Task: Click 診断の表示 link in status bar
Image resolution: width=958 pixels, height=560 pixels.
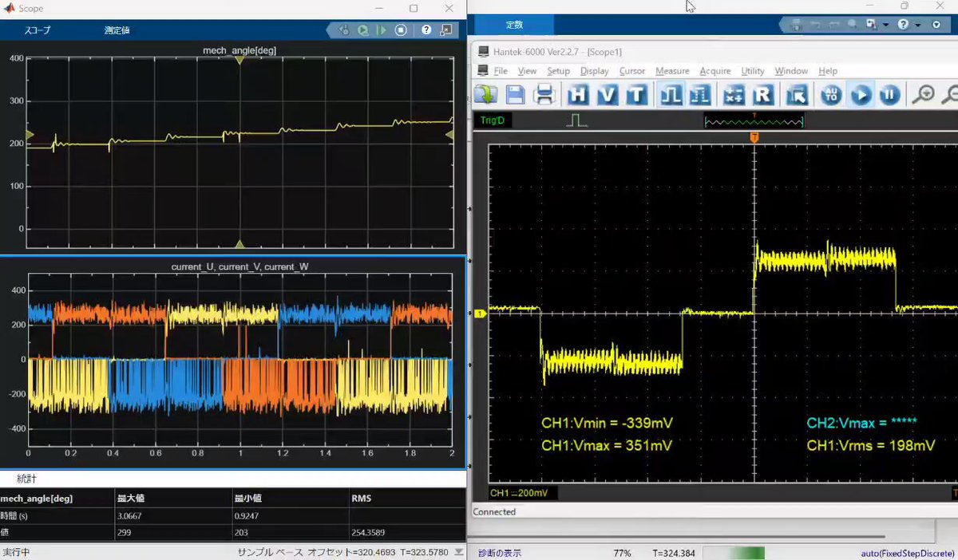Action: tap(500, 553)
